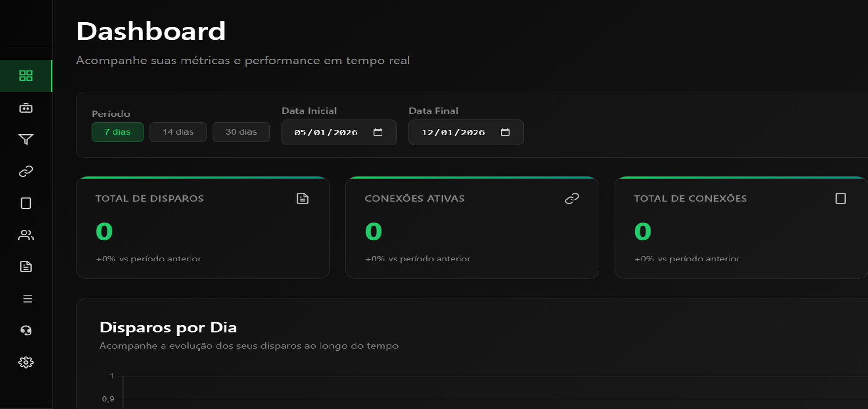Click the 0 value under Total de Disparos
This screenshot has height=409, width=868.
pos(104,231)
